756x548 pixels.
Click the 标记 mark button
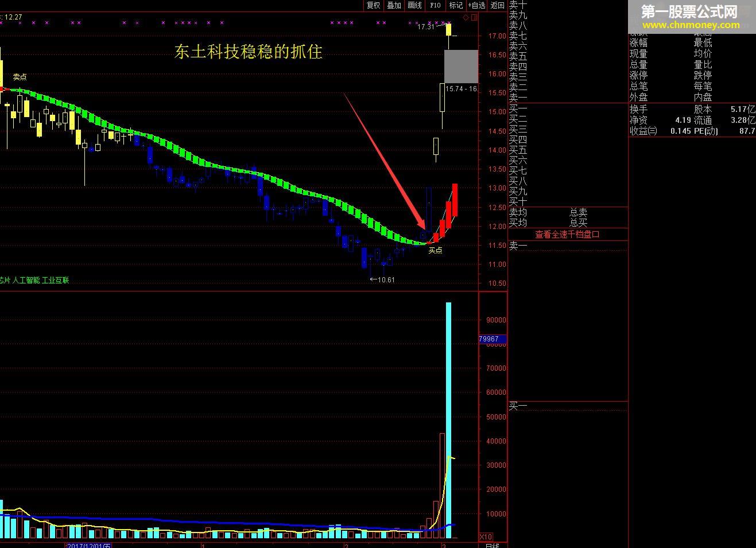456,5
